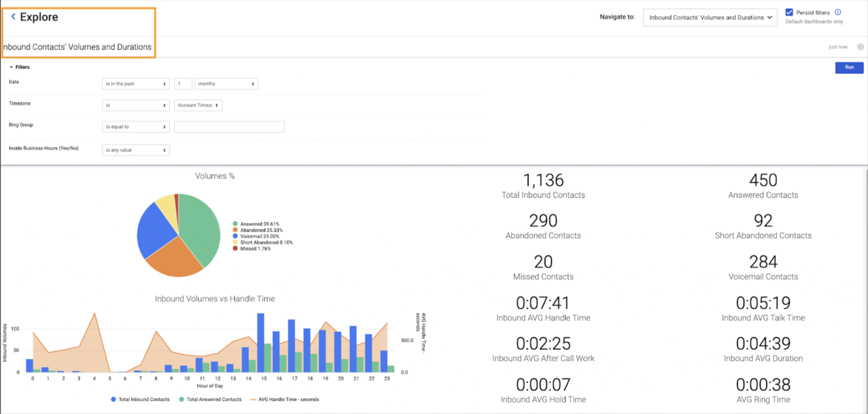Open the 'months' unit dropdown
The height and width of the screenshot is (414, 868).
tap(226, 84)
